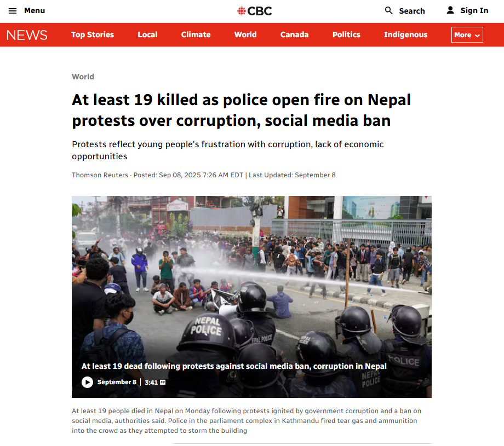Click the NEWS logo in red bar
This screenshot has height=446, width=504.
27,34
